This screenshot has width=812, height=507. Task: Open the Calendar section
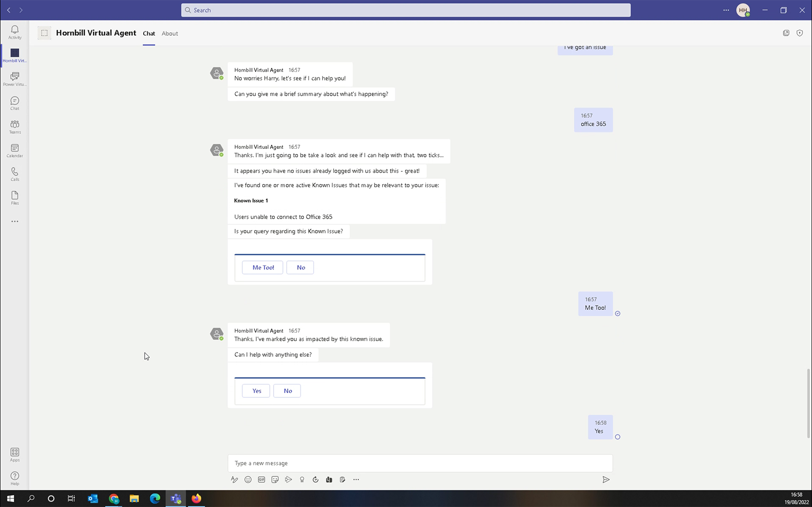tap(15, 151)
